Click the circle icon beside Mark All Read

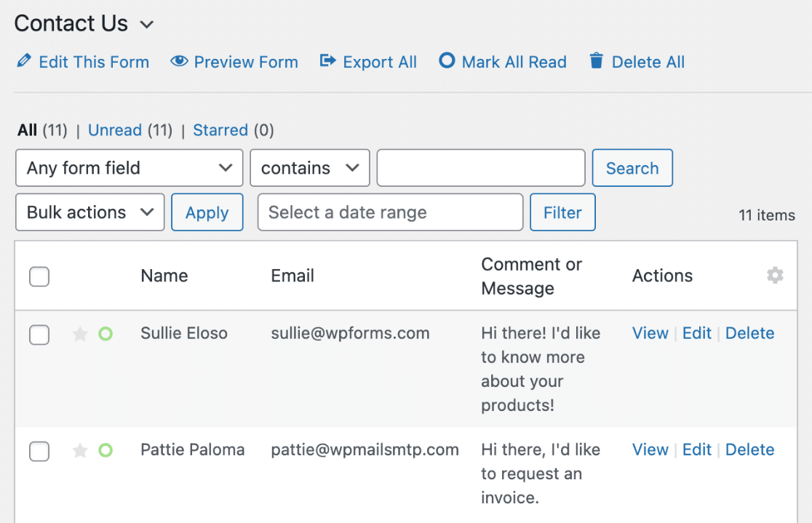(447, 60)
